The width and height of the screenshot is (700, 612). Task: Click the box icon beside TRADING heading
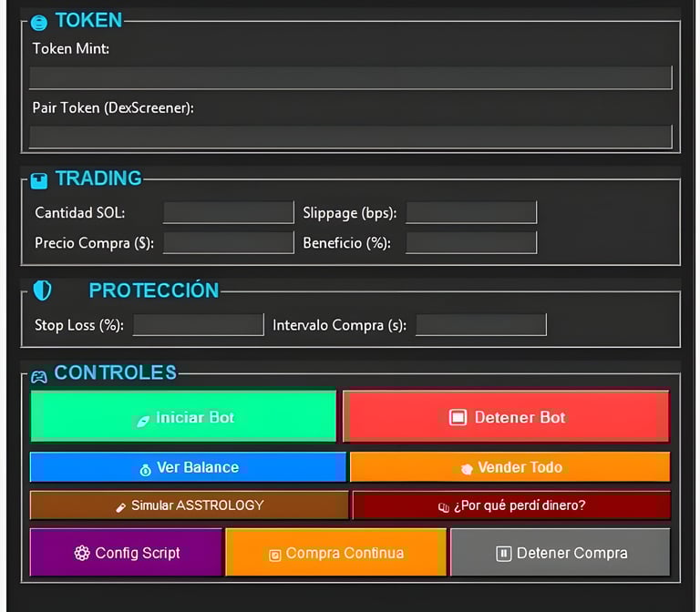[x=39, y=181]
